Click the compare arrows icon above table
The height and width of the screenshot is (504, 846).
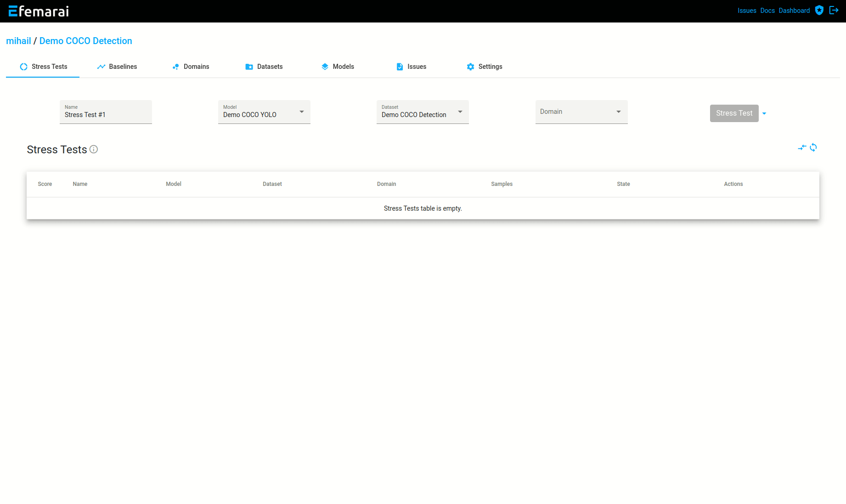tap(802, 147)
